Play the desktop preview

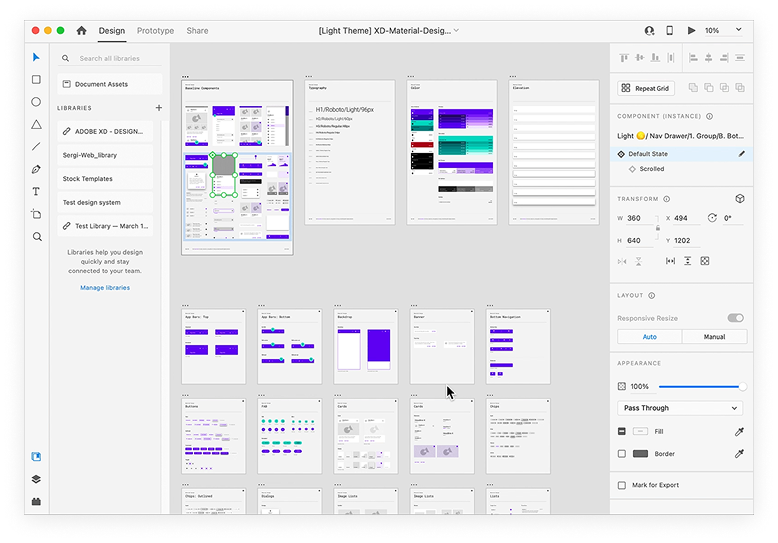691,31
